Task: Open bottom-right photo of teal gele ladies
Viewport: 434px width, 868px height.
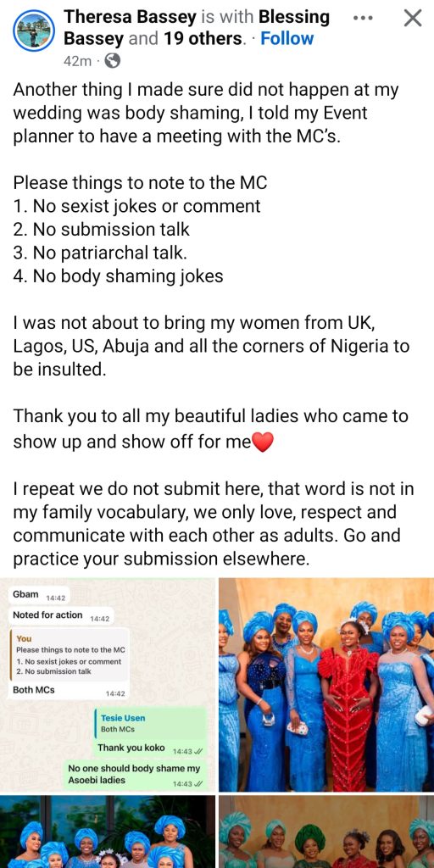Action: pyautogui.click(x=326, y=832)
